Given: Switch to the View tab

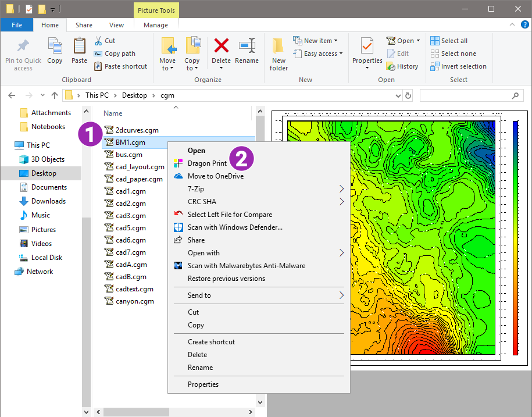Looking at the screenshot, I should click(x=116, y=25).
